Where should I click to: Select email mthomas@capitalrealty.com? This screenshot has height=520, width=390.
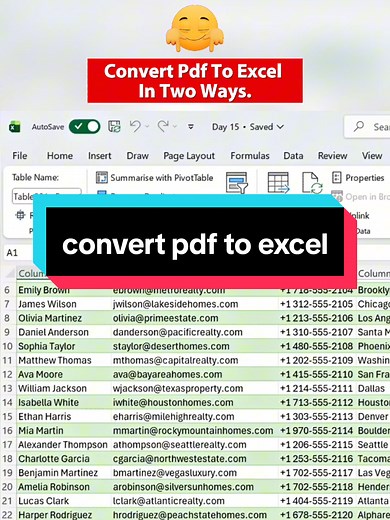(x=175, y=360)
